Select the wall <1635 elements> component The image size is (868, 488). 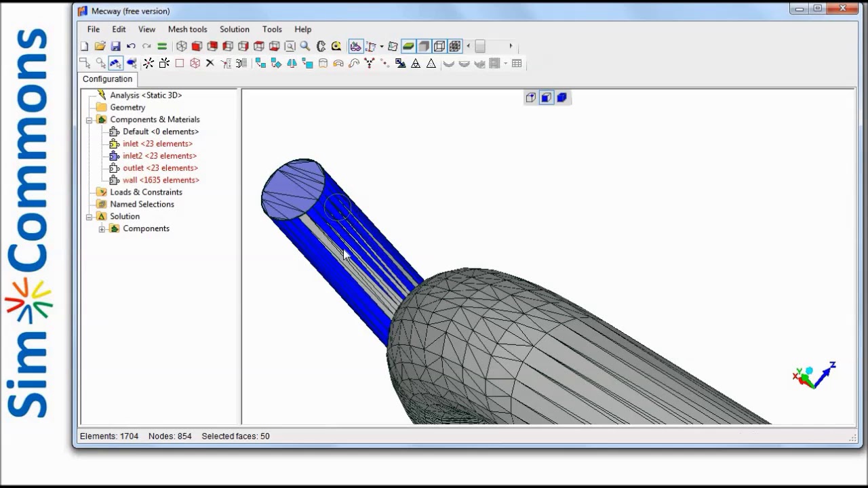click(x=161, y=180)
